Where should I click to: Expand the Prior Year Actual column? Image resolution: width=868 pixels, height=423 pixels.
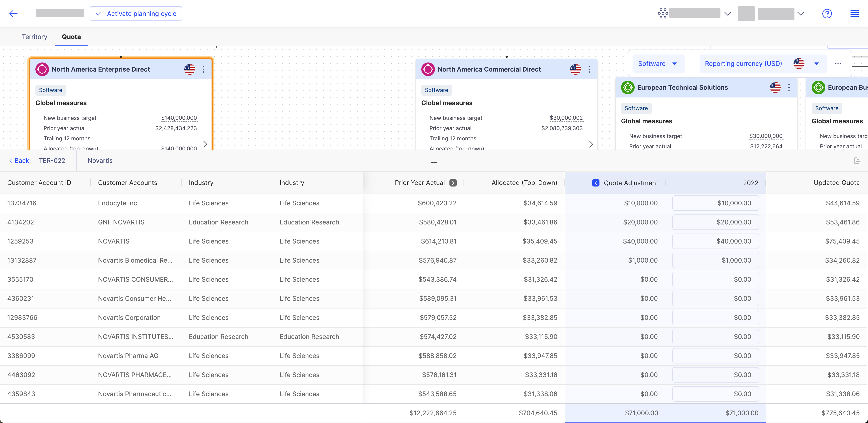click(453, 183)
